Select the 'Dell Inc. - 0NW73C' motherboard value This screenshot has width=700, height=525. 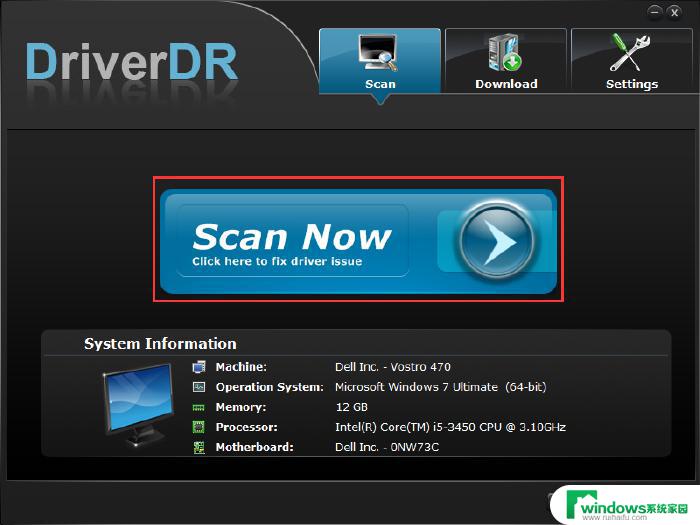click(x=387, y=447)
